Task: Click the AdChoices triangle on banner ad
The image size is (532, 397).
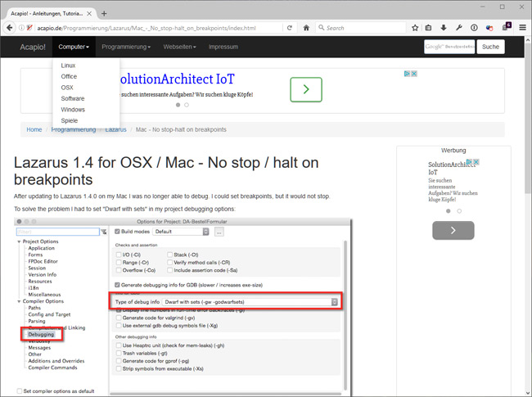Action: pos(407,74)
